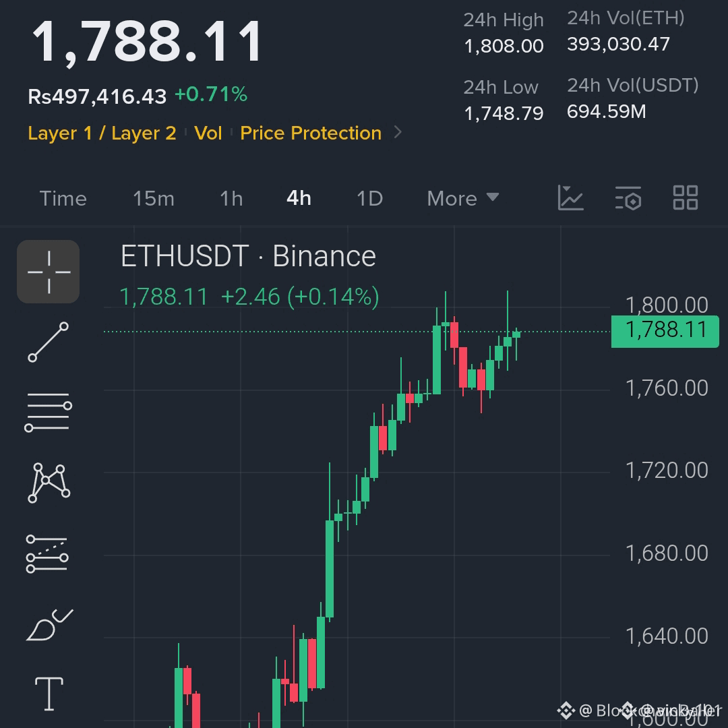Click the 24h Low value 1,748.79
Viewport: 728px width, 728px height.
click(504, 113)
